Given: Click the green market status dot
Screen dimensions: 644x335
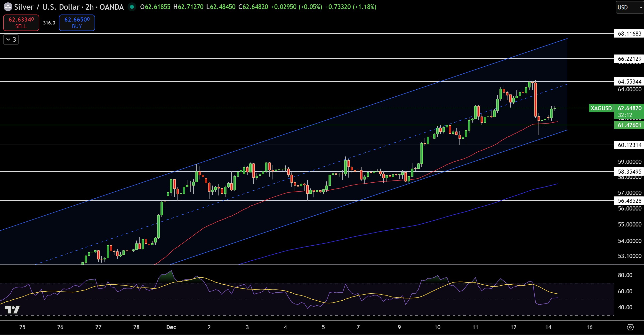Looking at the screenshot, I should [132, 7].
